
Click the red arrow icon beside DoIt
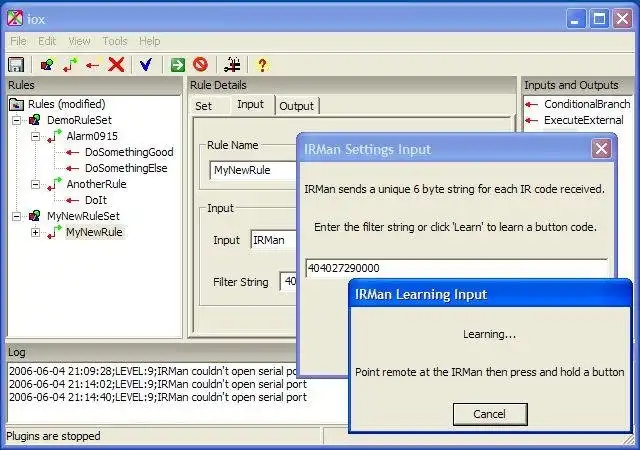[x=72, y=200]
